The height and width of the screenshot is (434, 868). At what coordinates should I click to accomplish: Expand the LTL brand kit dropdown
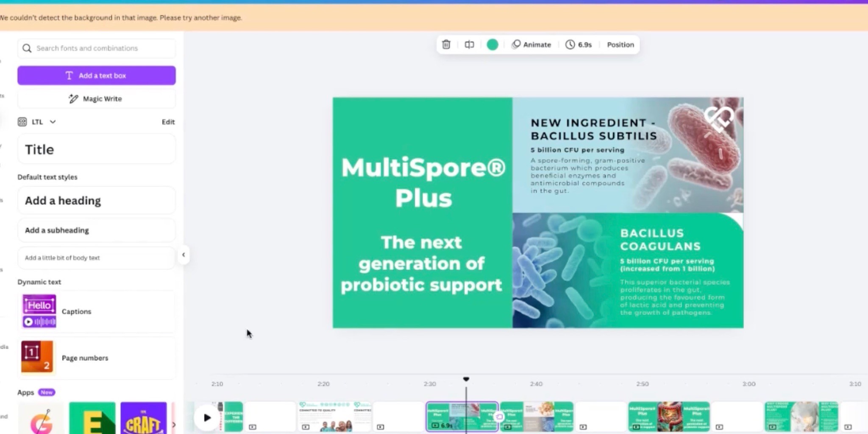53,122
